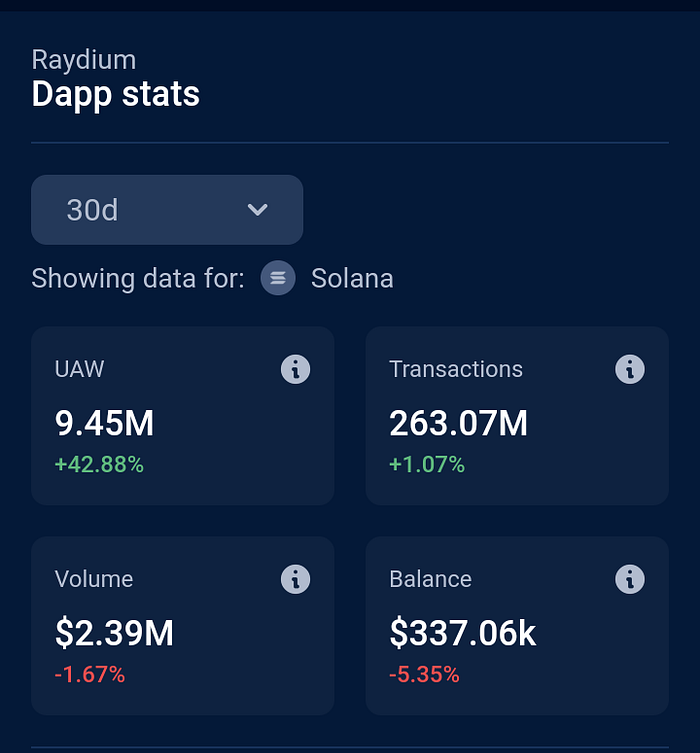Image resolution: width=700 pixels, height=753 pixels.
Task: Select the Solana network label
Action: coord(352,278)
